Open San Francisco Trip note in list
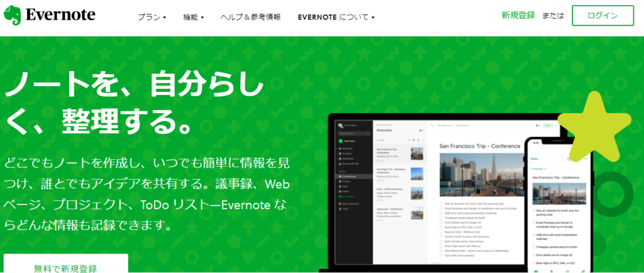Viewport: 644px width, 273px height. pos(399,153)
